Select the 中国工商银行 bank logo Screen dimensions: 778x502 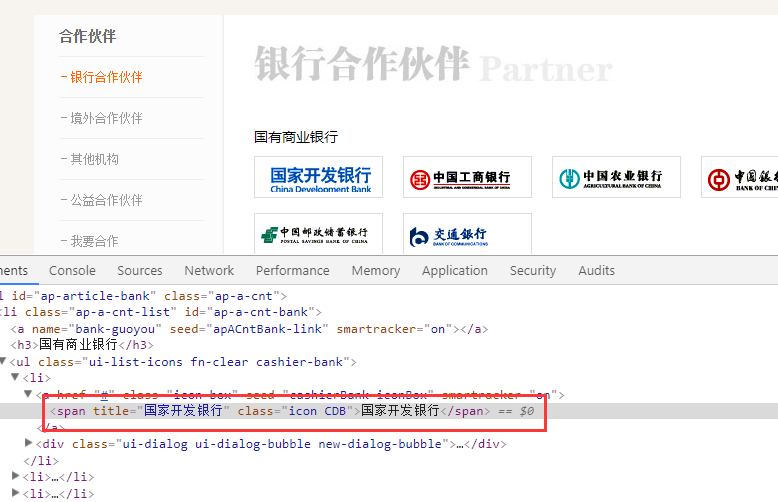[x=467, y=177]
